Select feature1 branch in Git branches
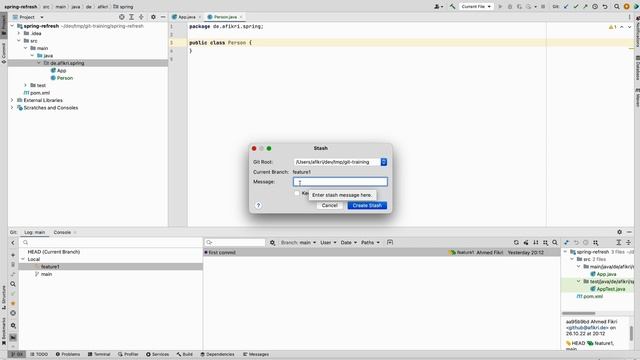Screen dimensions: 640x360 (x=50, y=267)
